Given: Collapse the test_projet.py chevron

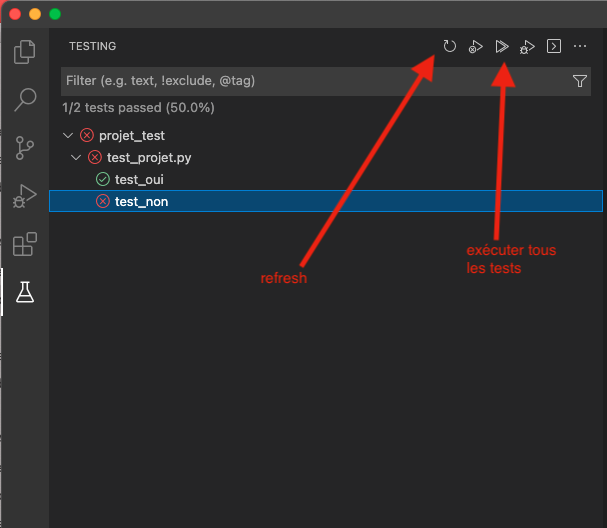Looking at the screenshot, I should [76, 158].
